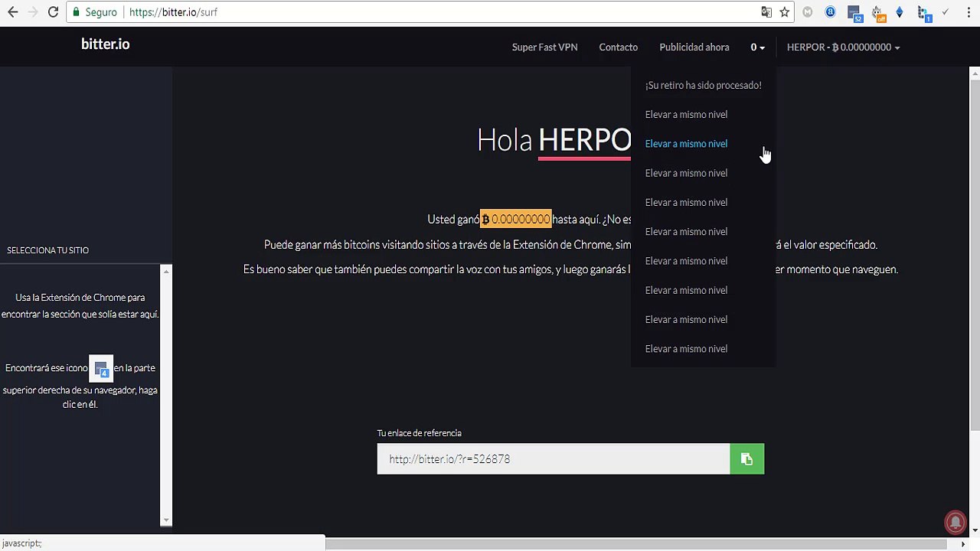Viewport: 980px width, 551px height.
Task: Go back with the browser back arrow
Action: click(x=12, y=12)
